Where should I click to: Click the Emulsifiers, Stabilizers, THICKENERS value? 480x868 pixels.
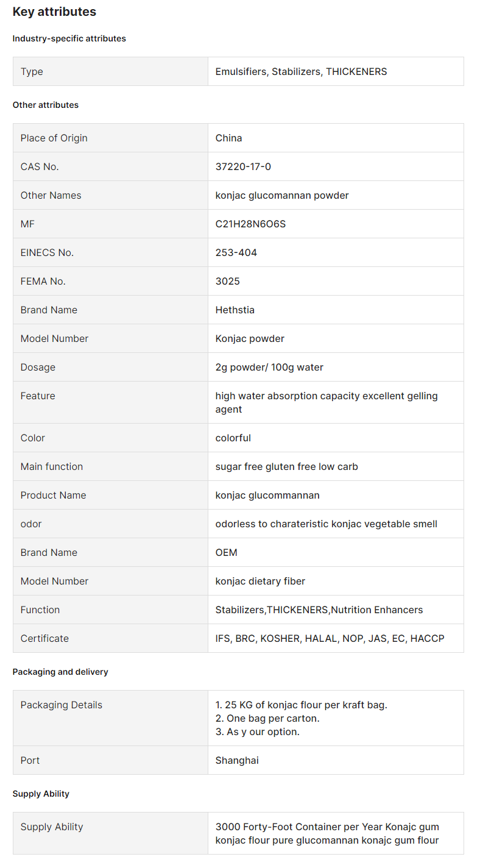point(301,71)
